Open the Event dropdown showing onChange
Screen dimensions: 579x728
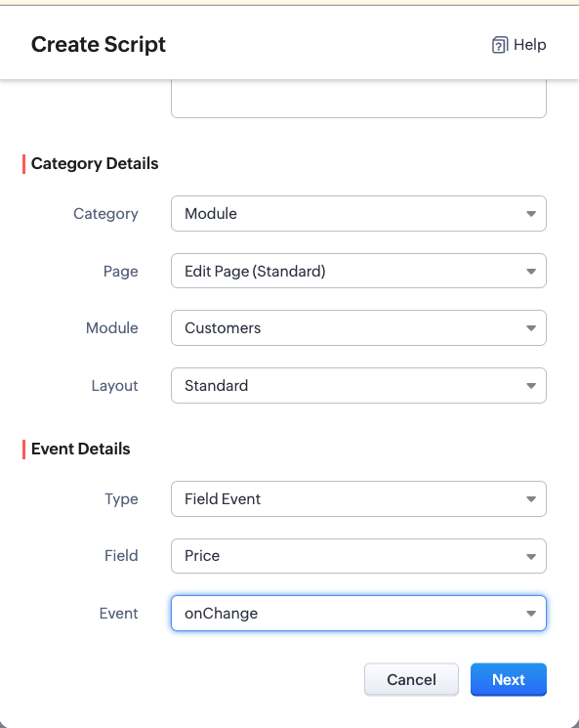[x=358, y=614]
